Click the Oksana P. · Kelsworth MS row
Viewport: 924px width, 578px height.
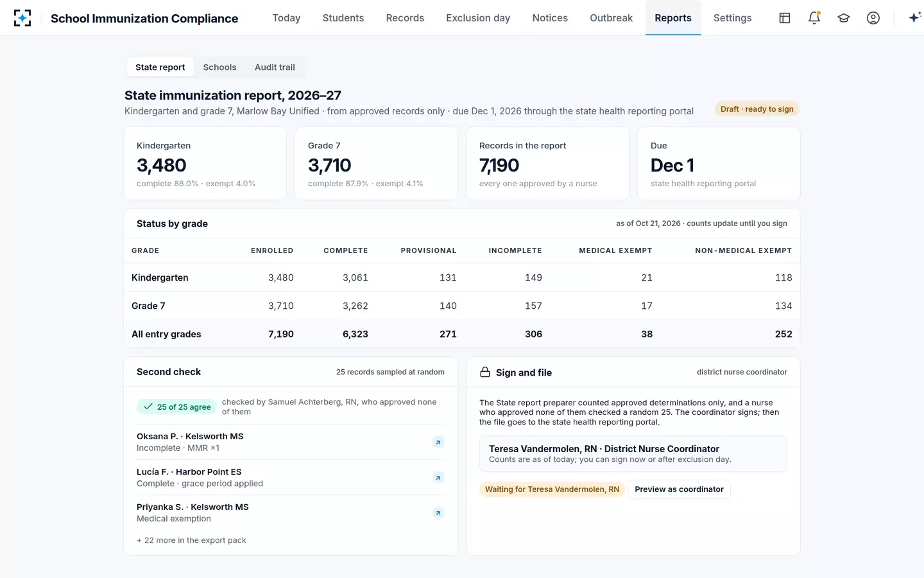point(290,442)
